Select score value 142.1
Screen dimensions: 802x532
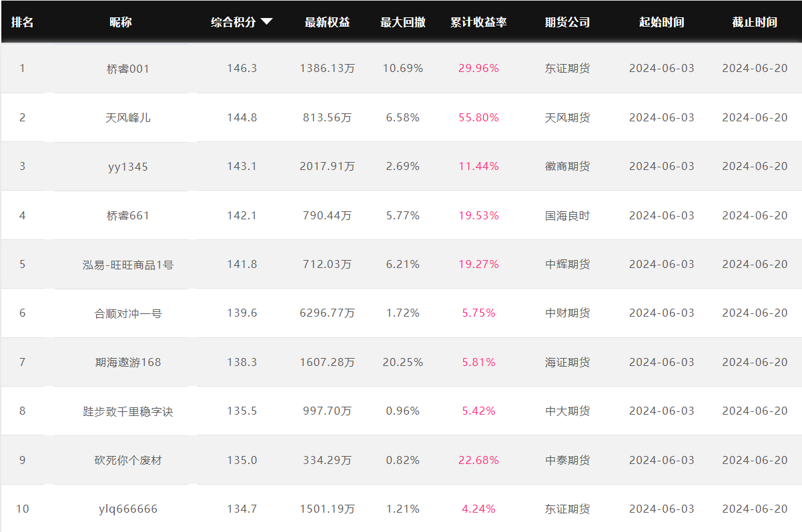pyautogui.click(x=242, y=215)
